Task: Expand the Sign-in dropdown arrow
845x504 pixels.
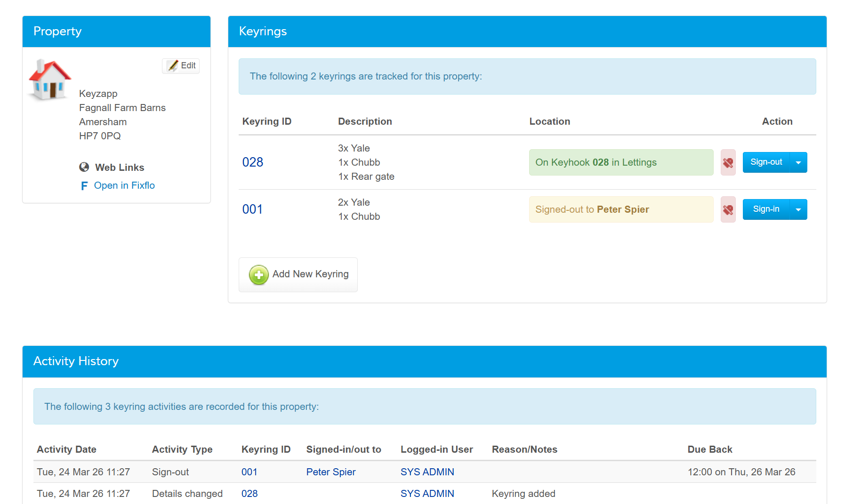Action: click(798, 209)
